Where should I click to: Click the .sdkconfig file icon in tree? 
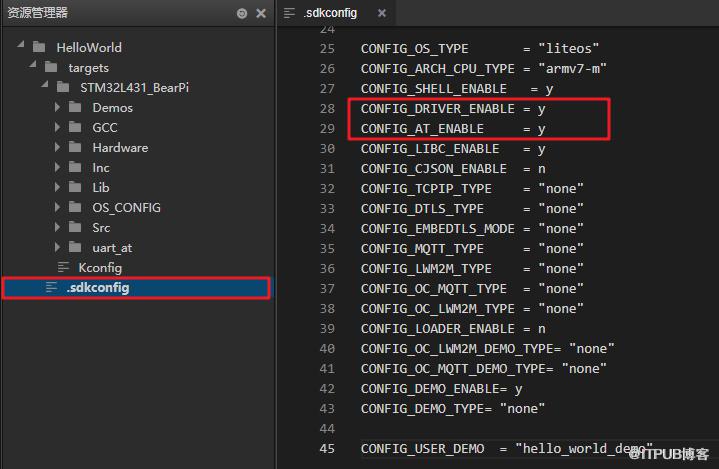click(x=51, y=287)
